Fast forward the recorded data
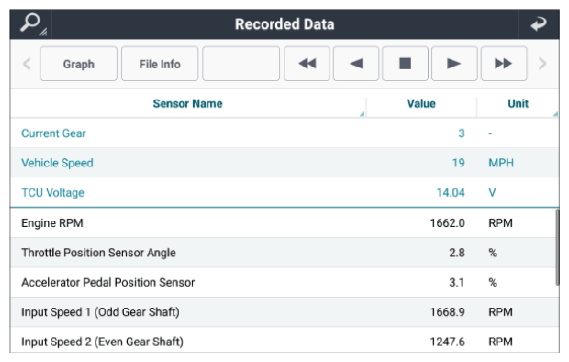The width and height of the screenshot is (569, 362). click(x=504, y=63)
